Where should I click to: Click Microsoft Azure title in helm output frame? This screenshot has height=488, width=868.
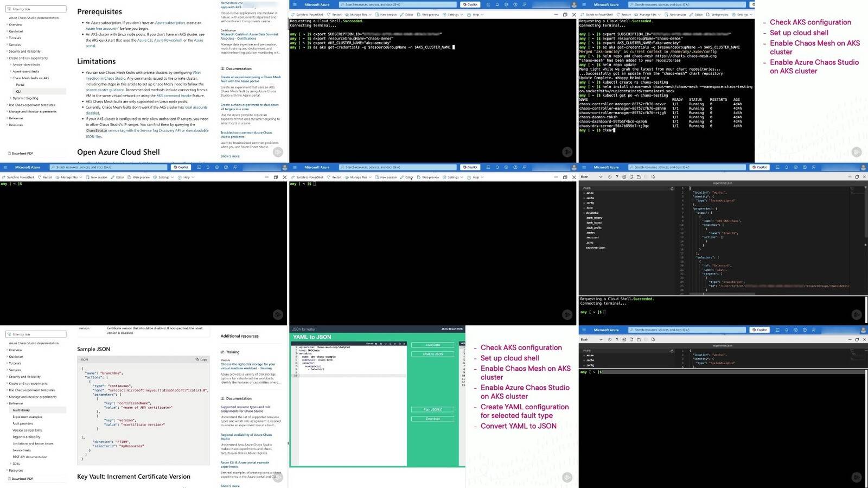[x=606, y=4]
